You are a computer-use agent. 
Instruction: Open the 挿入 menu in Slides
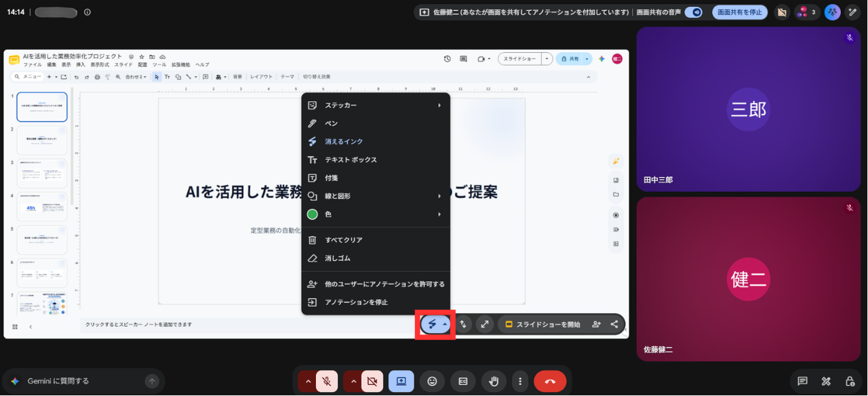pos(81,65)
